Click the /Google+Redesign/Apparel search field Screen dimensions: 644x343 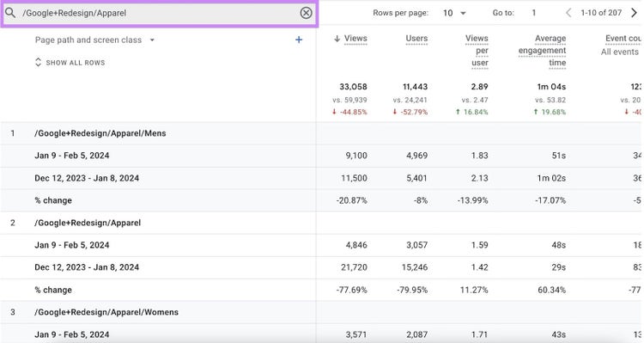(159, 13)
